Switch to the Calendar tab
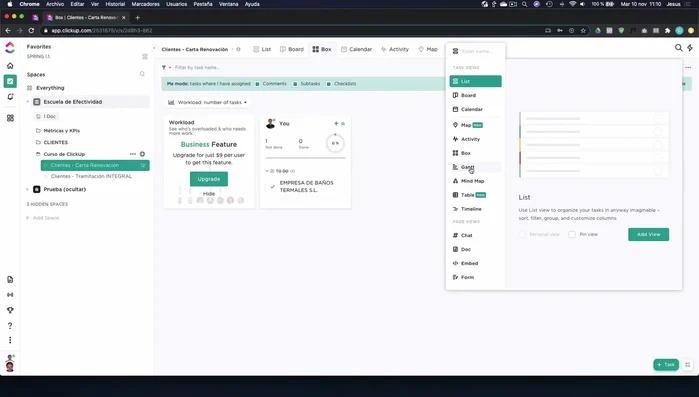Image resolution: width=699 pixels, height=397 pixels. (356, 49)
